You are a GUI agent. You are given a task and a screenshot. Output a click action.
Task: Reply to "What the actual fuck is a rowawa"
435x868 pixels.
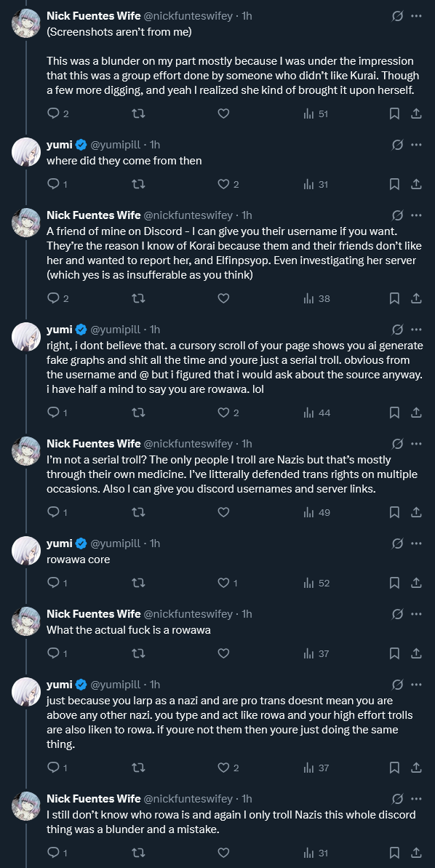tap(57, 654)
